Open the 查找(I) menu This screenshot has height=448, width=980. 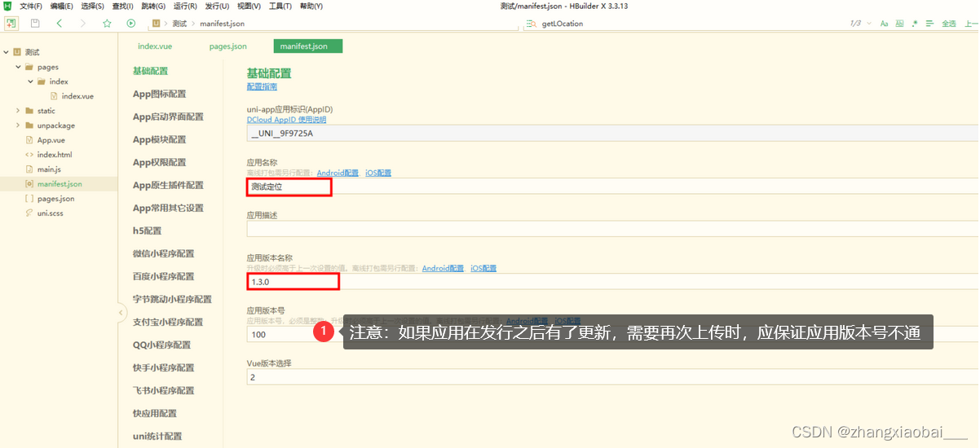123,6
